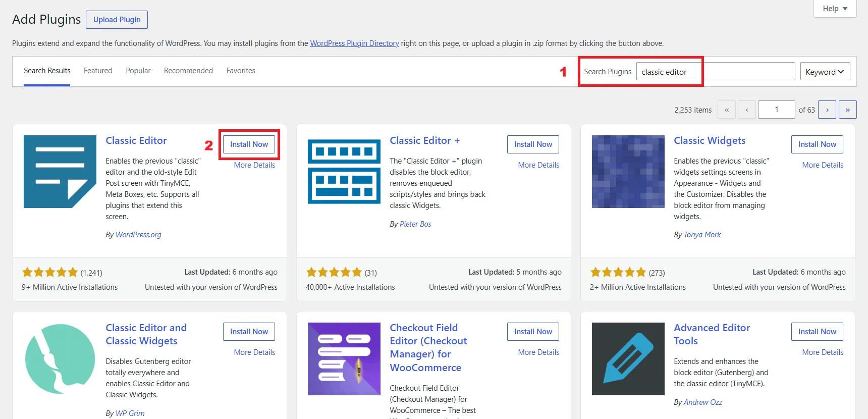Screen dimensions: 868x419
Task: Go to next page of results
Action: point(827,110)
